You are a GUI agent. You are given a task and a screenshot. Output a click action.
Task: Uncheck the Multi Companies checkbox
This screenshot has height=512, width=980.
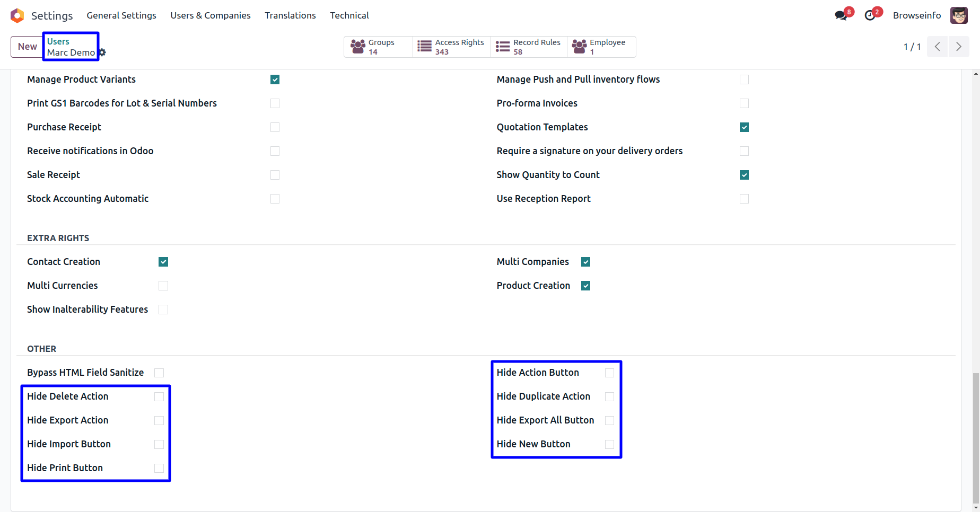pos(586,262)
